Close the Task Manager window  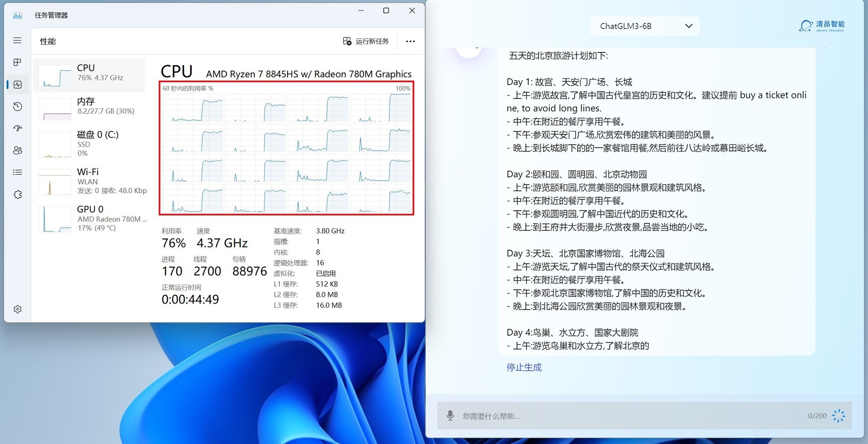[412, 10]
